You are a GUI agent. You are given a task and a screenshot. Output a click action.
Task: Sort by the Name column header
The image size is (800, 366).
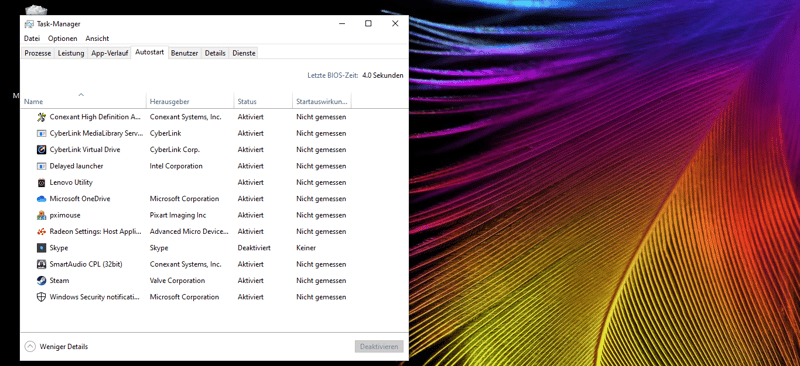[x=84, y=102]
